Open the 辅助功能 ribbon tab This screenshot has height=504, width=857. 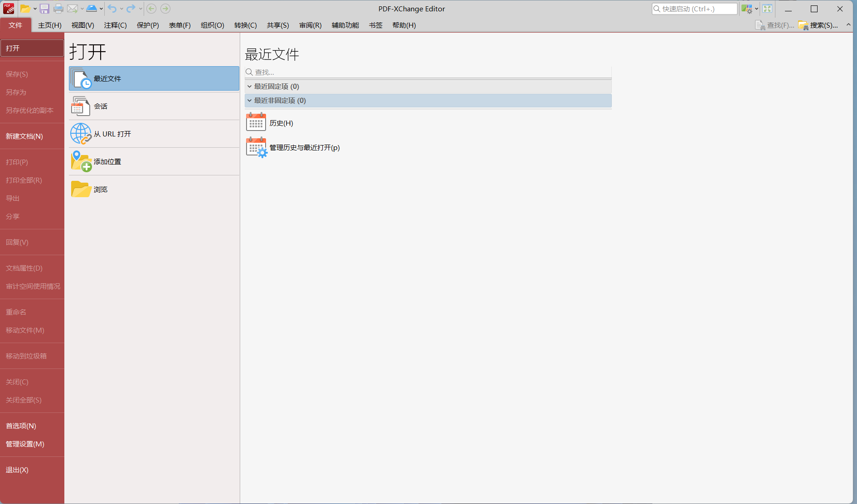pos(345,25)
